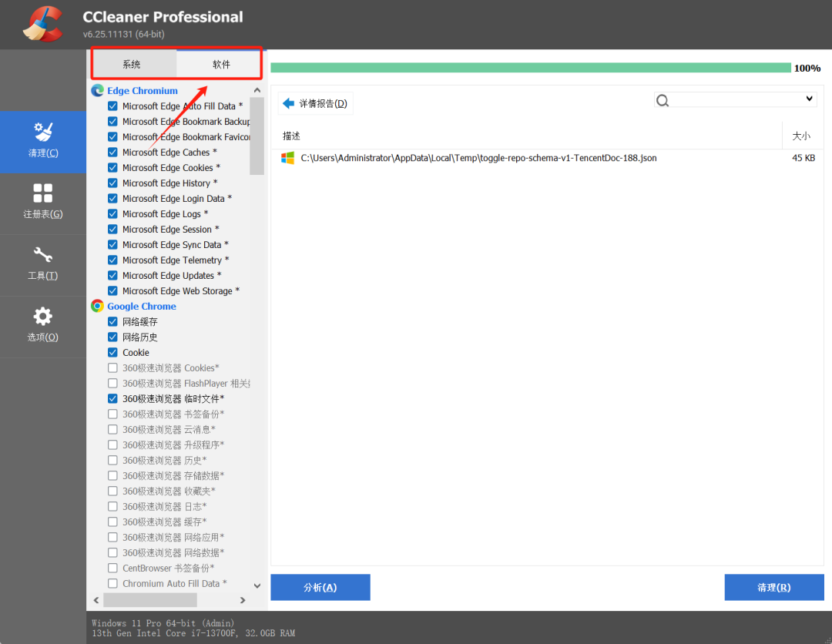This screenshot has width=832, height=644.
Task: Open the 选项(O) options section
Action: click(x=43, y=327)
